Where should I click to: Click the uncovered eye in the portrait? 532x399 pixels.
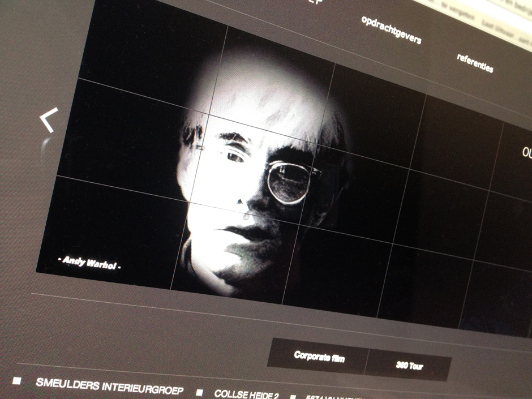pyautogui.click(x=234, y=156)
